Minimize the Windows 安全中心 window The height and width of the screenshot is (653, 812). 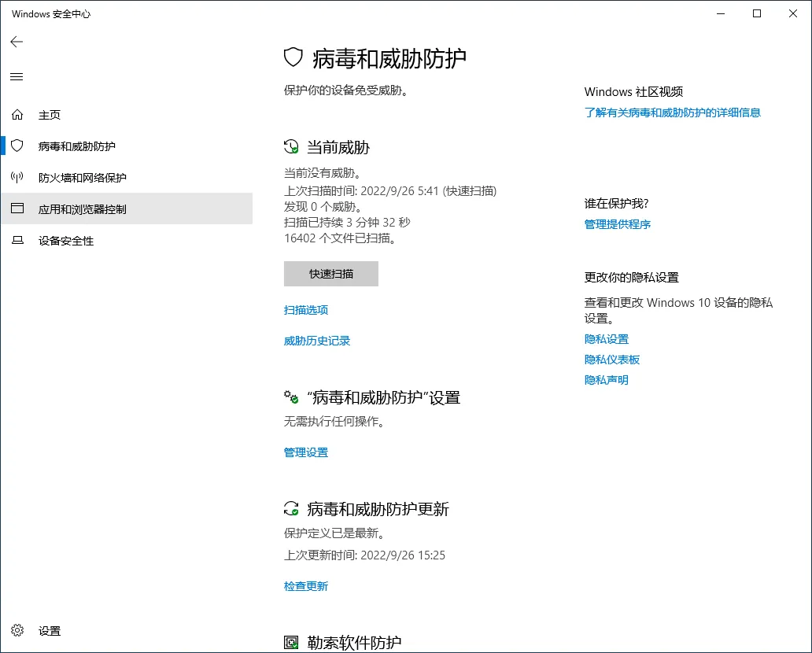pos(721,13)
